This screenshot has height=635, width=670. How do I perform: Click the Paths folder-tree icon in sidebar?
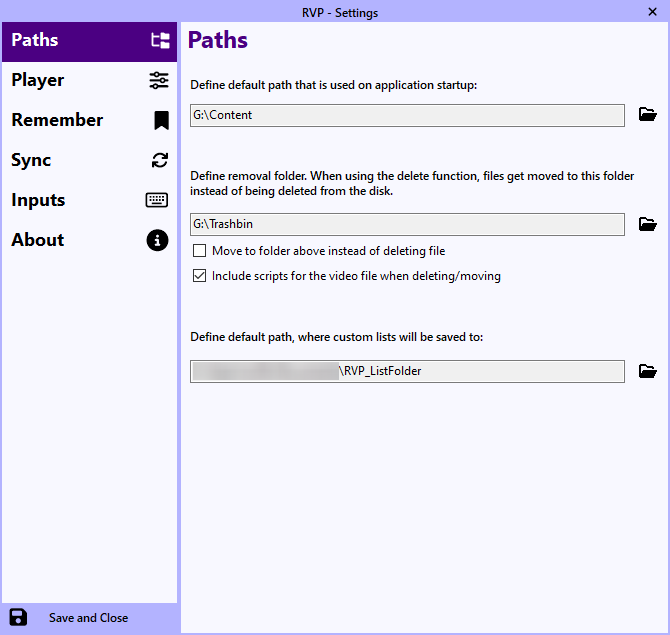159,41
